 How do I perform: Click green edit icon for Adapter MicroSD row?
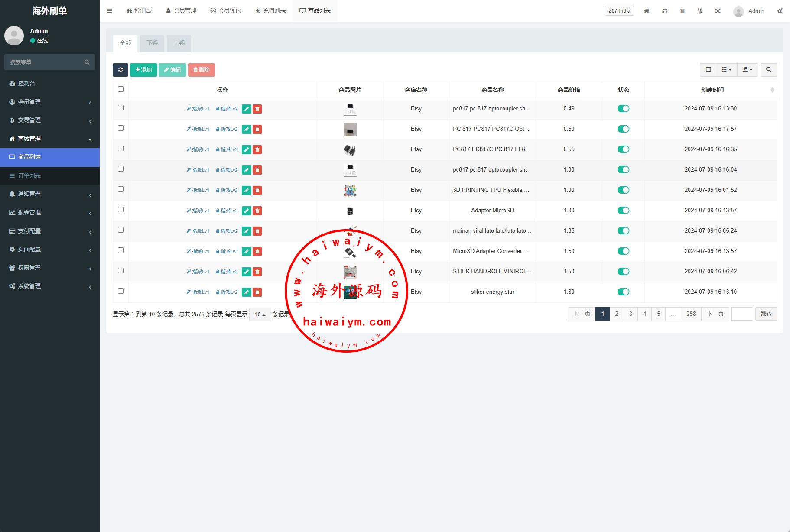(x=246, y=211)
